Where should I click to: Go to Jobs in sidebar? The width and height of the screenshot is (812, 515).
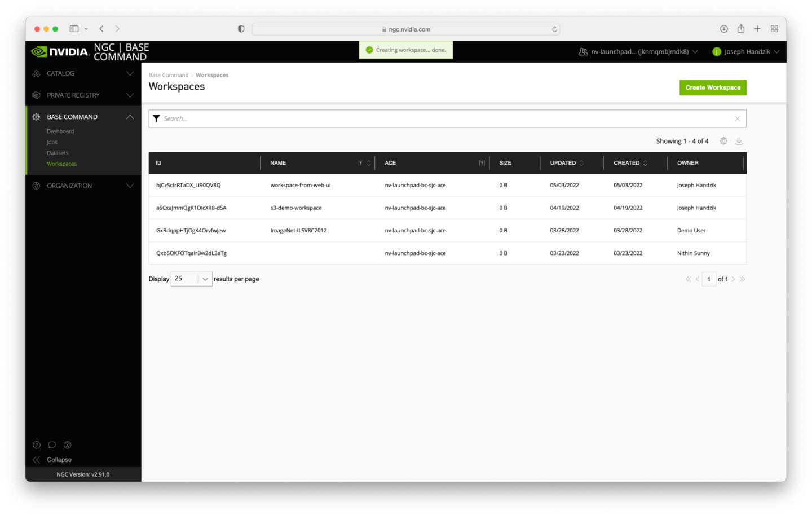52,142
